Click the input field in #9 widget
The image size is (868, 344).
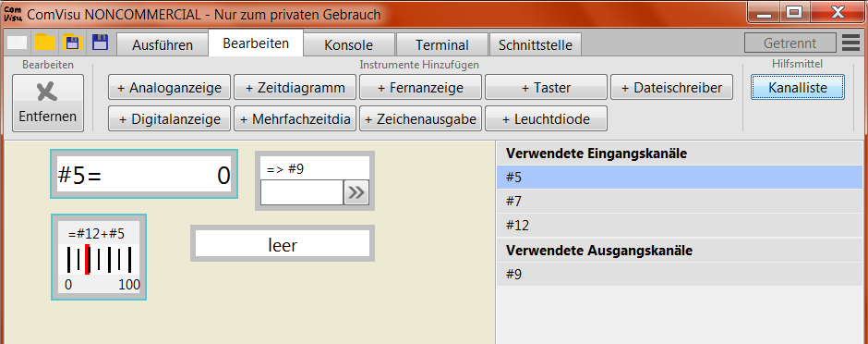point(302,192)
